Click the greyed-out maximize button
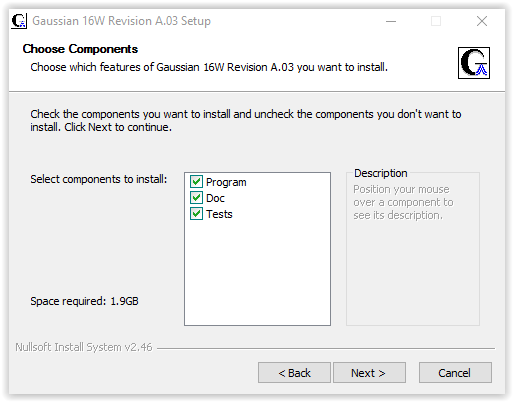This screenshot has height=402, width=513. tap(436, 21)
